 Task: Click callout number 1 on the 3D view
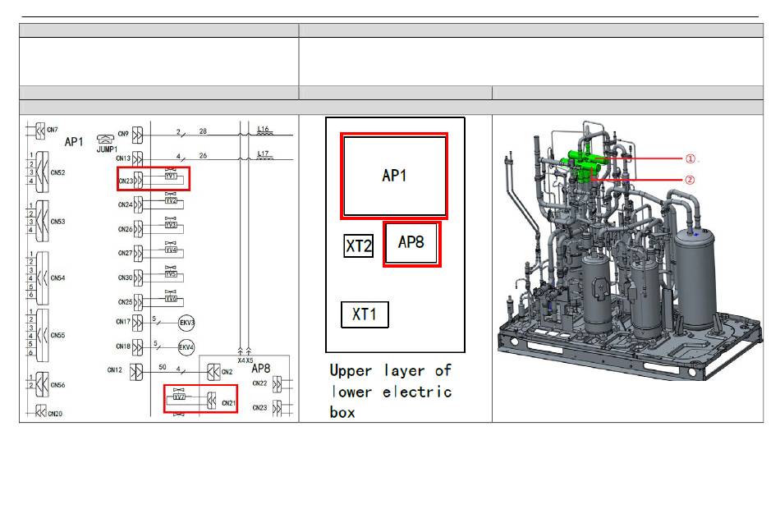click(x=691, y=159)
